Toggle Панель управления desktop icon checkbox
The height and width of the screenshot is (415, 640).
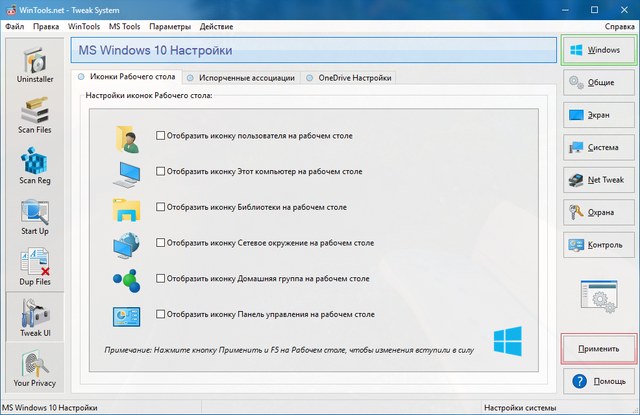tap(161, 315)
